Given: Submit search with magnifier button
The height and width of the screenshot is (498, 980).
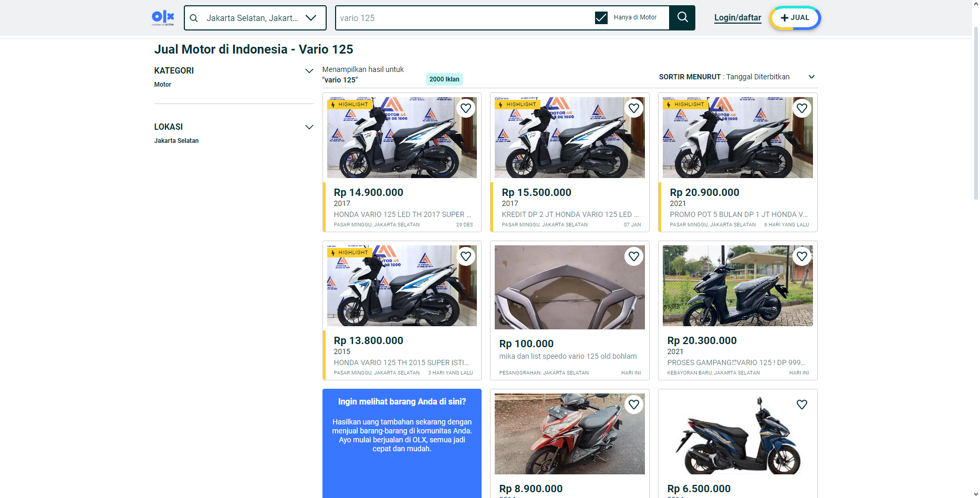Looking at the screenshot, I should pos(682,17).
